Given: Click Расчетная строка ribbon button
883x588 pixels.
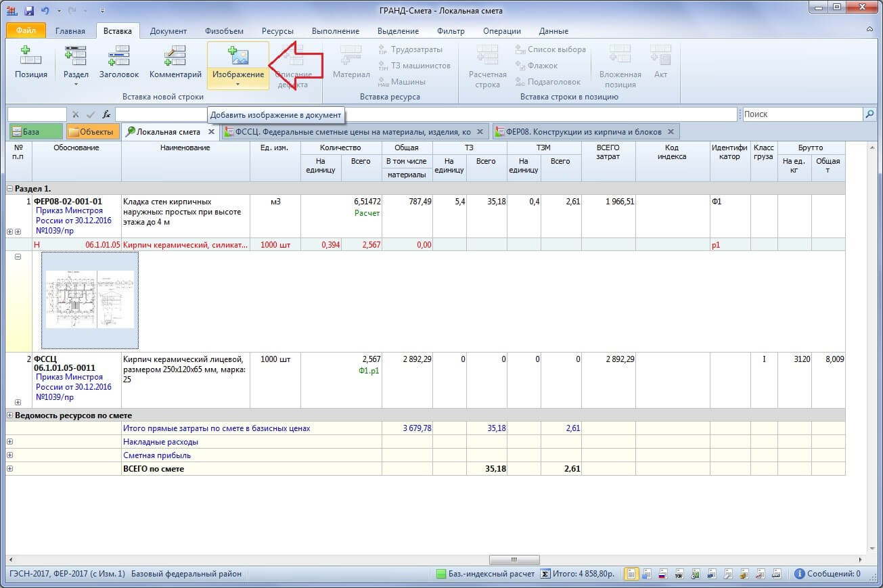Looking at the screenshot, I should point(487,66).
